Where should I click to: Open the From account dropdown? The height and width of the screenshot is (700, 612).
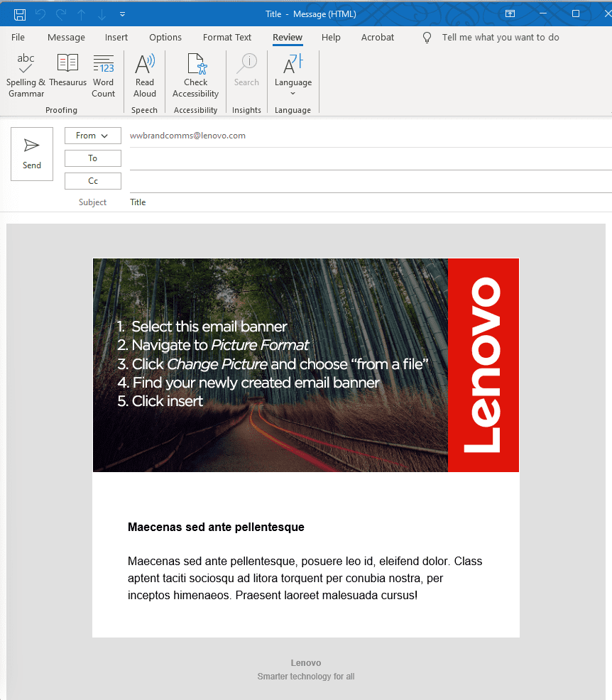tap(93, 136)
